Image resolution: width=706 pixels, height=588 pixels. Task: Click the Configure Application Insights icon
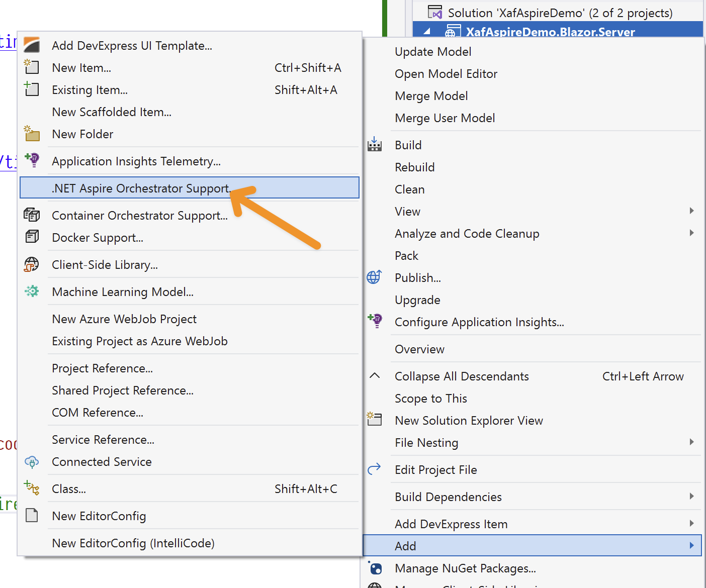[375, 321]
